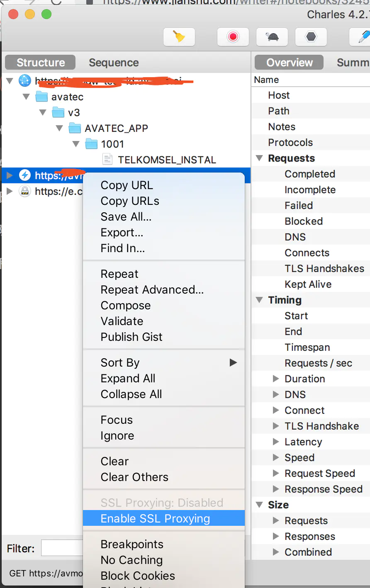The width and height of the screenshot is (370, 588).
Task: Toggle the red record button
Action: pyautogui.click(x=233, y=37)
